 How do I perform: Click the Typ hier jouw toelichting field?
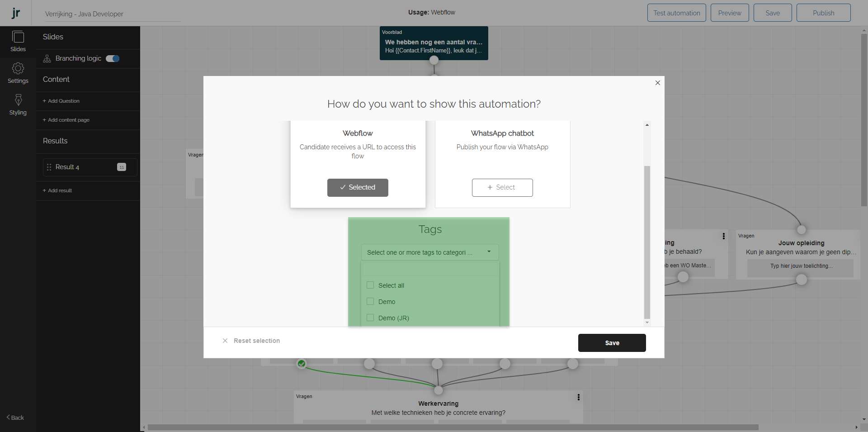(x=801, y=268)
